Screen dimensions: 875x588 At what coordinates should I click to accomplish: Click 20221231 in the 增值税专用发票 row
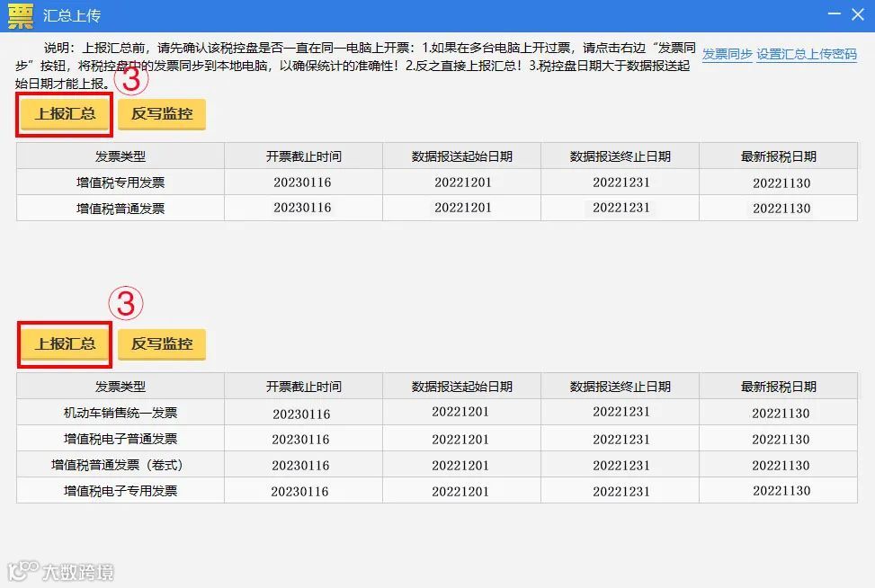pyautogui.click(x=621, y=183)
